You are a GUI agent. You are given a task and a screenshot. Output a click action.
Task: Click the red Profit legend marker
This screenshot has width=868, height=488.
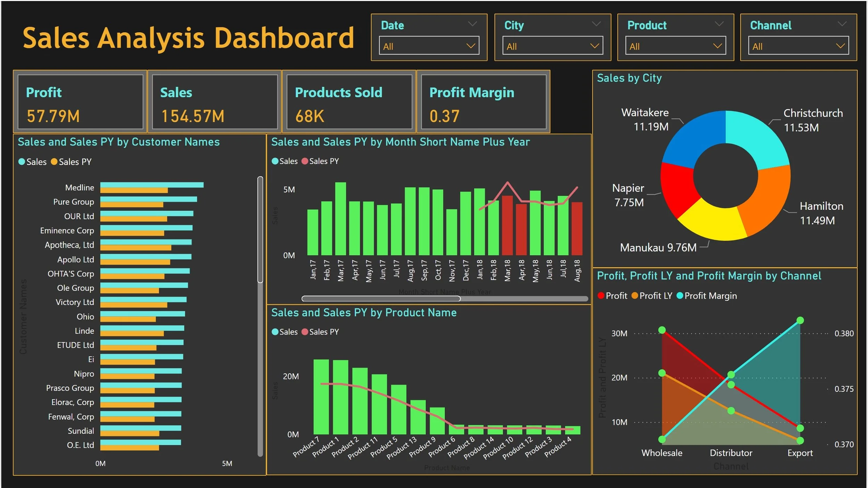pyautogui.click(x=601, y=296)
